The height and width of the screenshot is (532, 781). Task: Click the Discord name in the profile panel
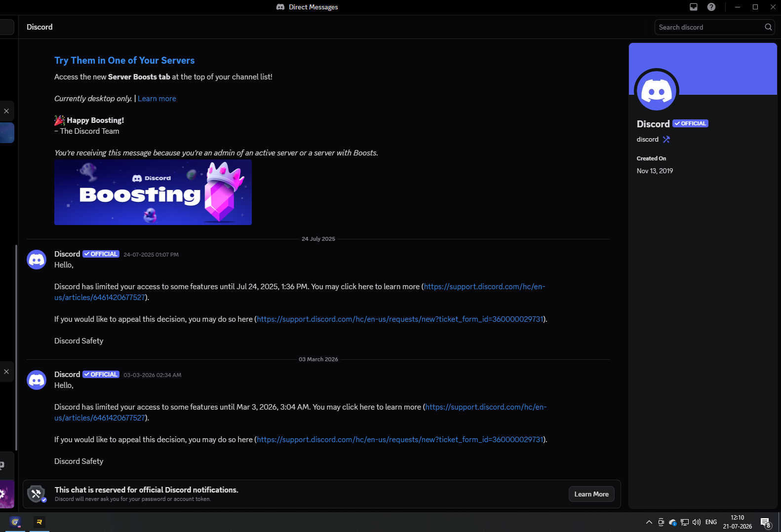click(653, 124)
